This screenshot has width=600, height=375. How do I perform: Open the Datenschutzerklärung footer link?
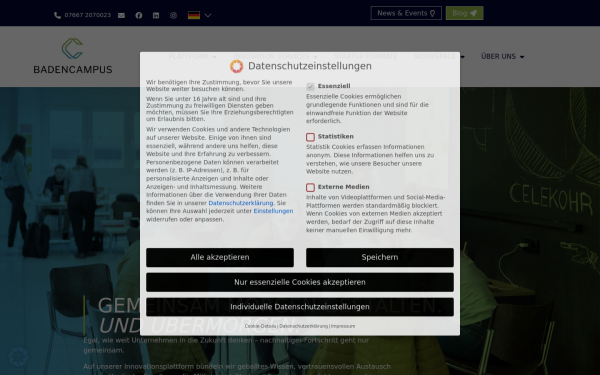303,326
